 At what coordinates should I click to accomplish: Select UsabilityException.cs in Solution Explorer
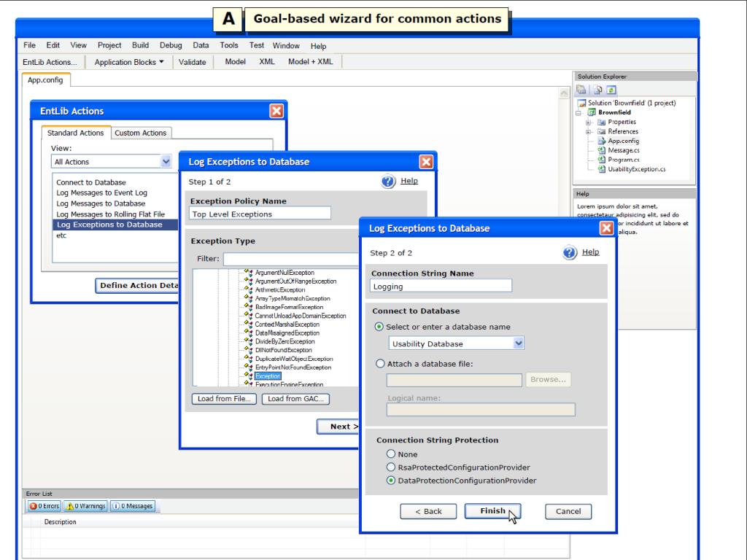[636, 169]
